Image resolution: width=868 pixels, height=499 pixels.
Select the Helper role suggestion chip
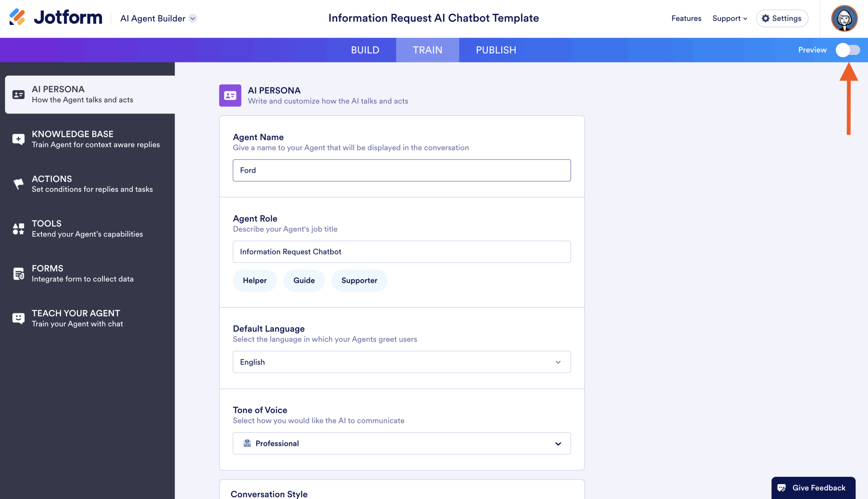tap(255, 280)
